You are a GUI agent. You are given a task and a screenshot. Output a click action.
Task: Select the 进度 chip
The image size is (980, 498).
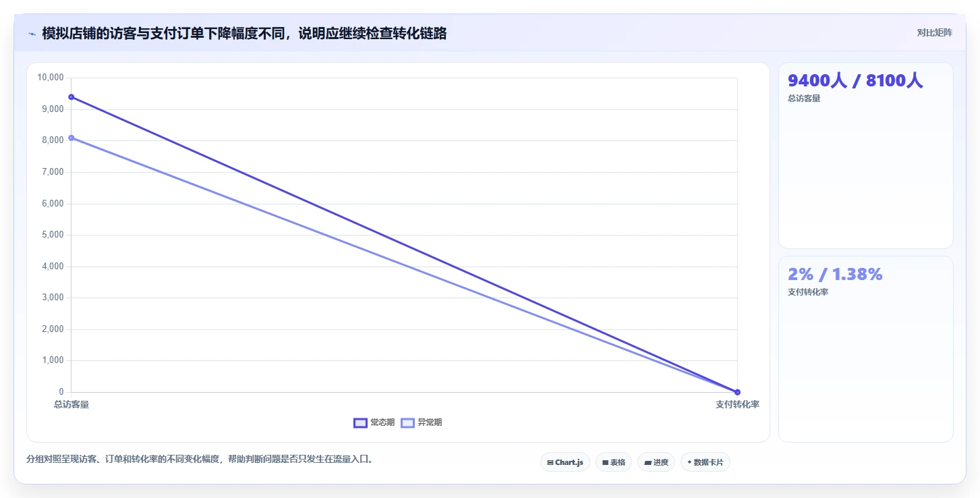click(x=656, y=462)
